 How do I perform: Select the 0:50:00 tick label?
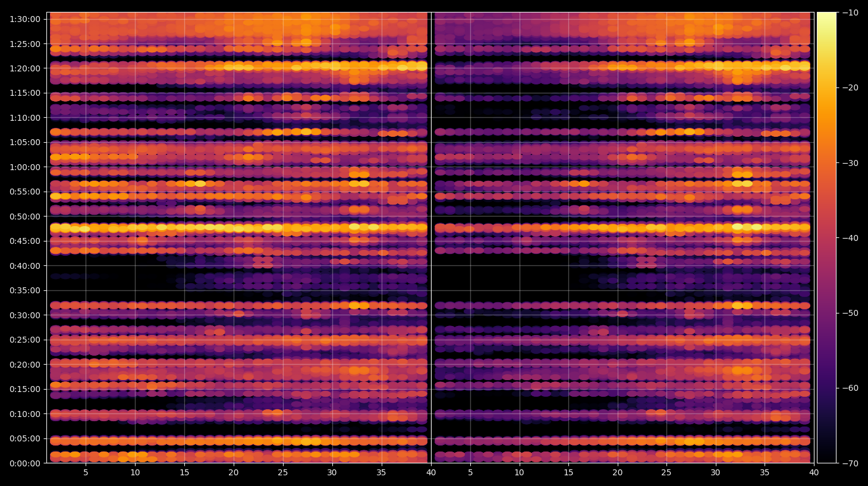click(25, 217)
